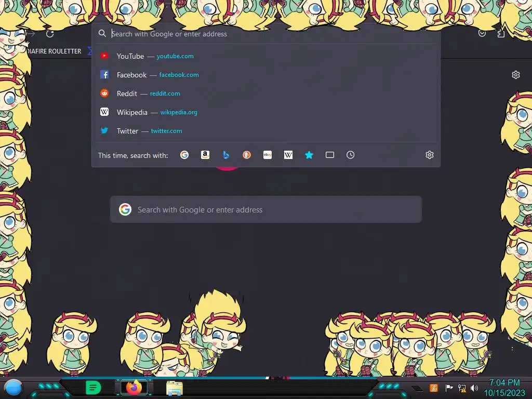Click the URL bar address field
Screen dimensions: 532x399
[266, 34]
